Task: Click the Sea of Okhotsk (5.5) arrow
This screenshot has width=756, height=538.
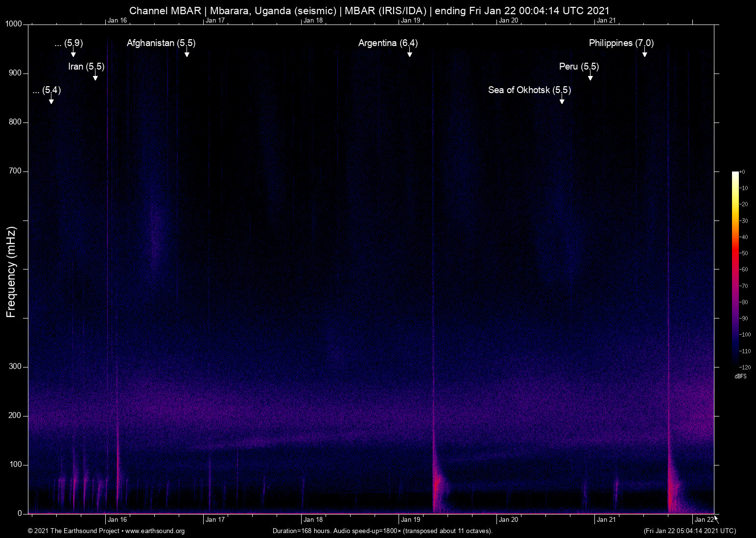Action: tap(562, 102)
